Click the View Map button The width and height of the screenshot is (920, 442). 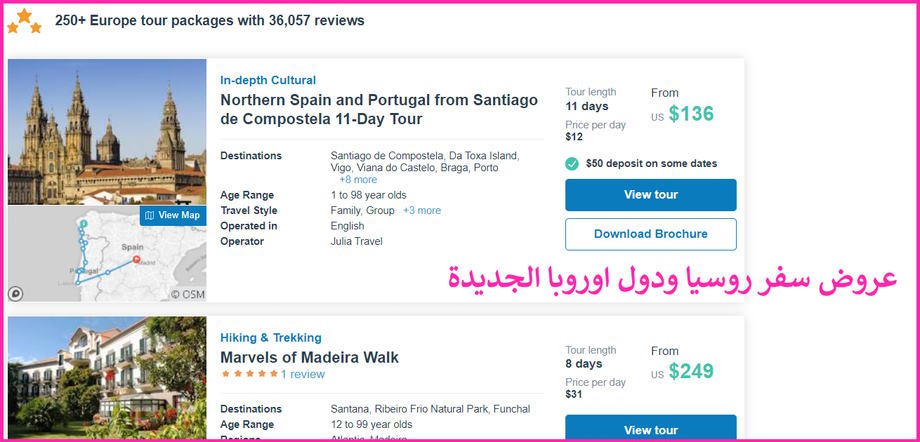[172, 215]
